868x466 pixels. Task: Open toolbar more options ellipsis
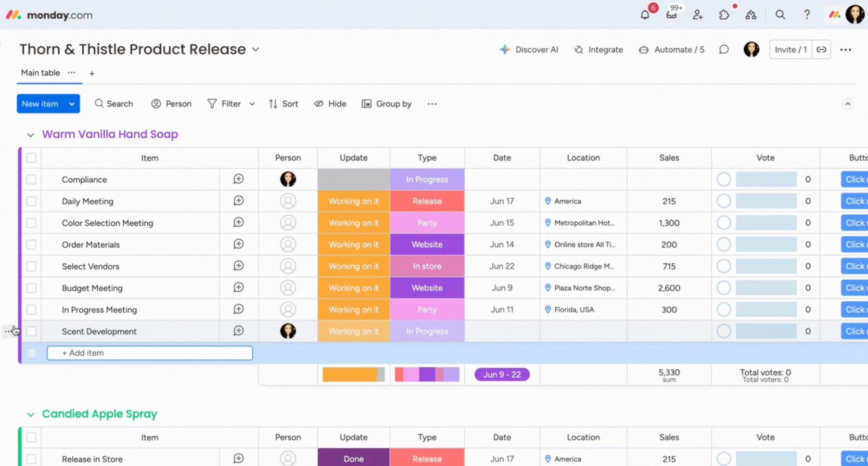[432, 104]
